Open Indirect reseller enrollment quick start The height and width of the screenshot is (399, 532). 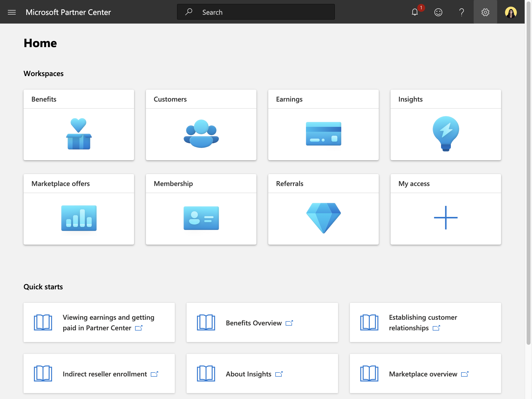click(99, 373)
